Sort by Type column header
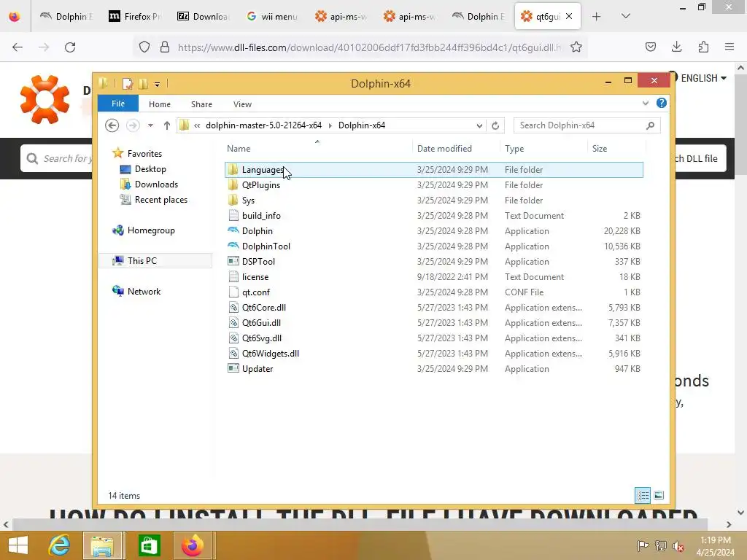 (543, 149)
